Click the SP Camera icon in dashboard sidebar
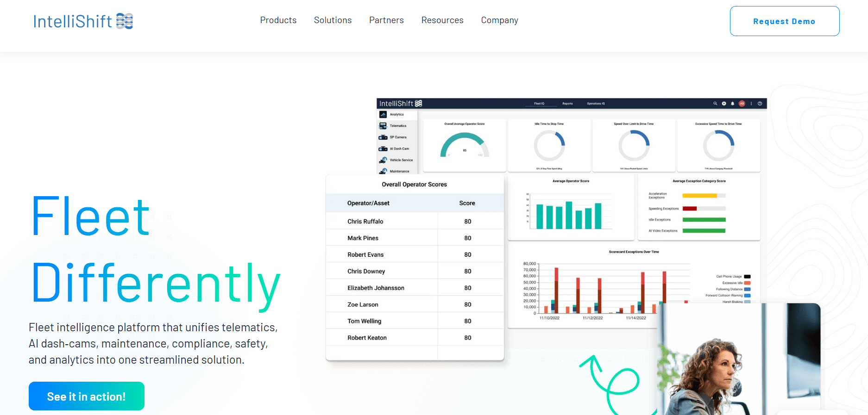Image resolution: width=868 pixels, height=415 pixels. coord(383,137)
